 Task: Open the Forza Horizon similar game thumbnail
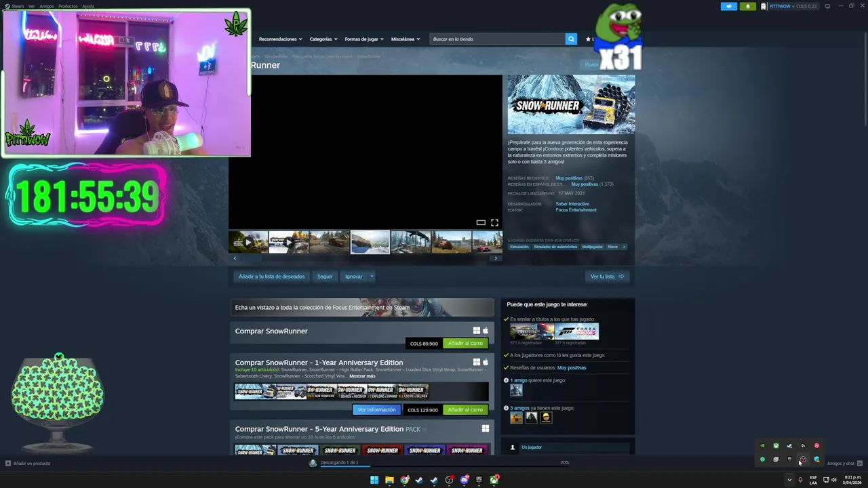(x=577, y=331)
